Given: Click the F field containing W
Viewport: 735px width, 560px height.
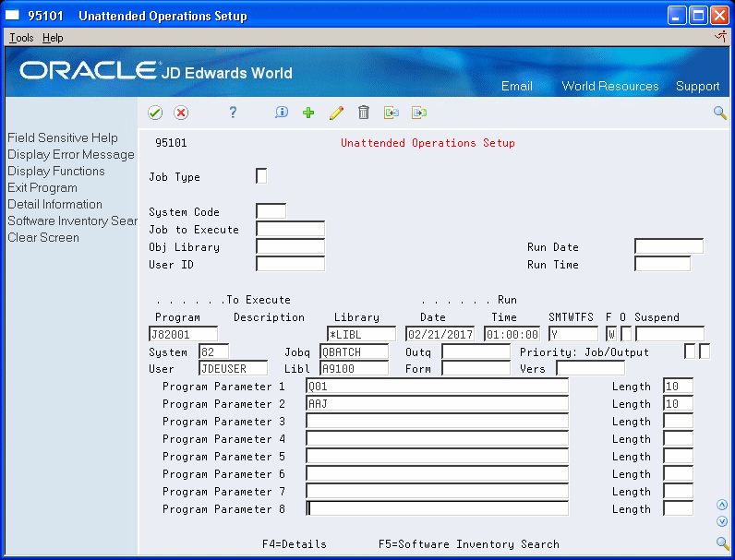Looking at the screenshot, I should pos(611,334).
